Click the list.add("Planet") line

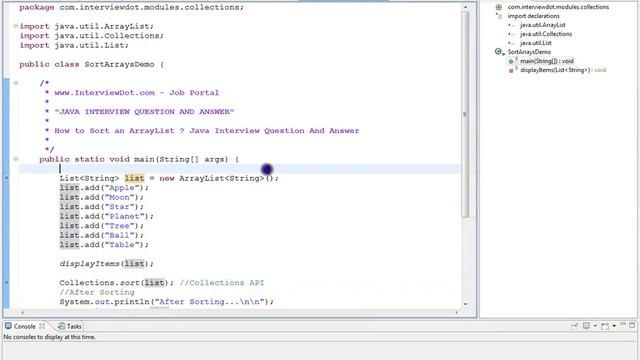point(107,216)
